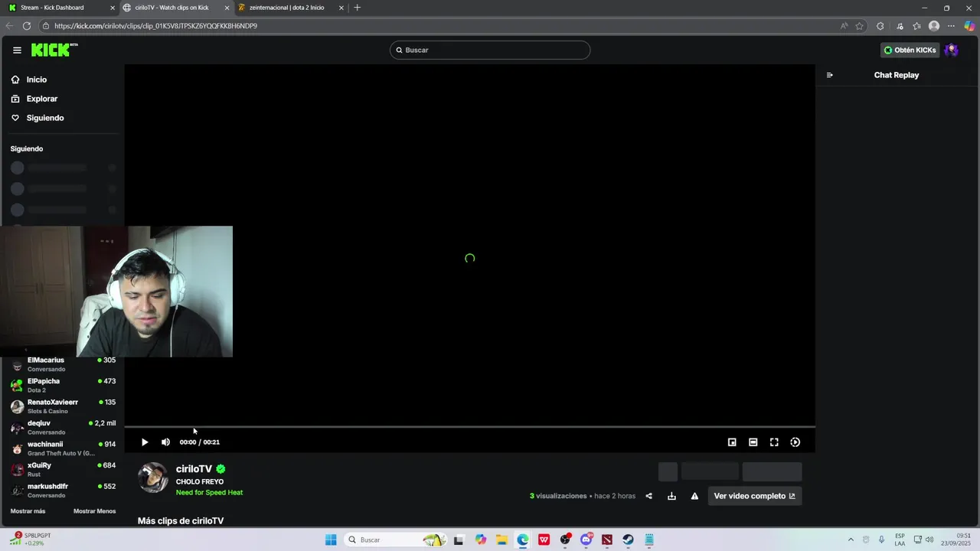
Task: Click the KICK logo
Action: pos(54,50)
